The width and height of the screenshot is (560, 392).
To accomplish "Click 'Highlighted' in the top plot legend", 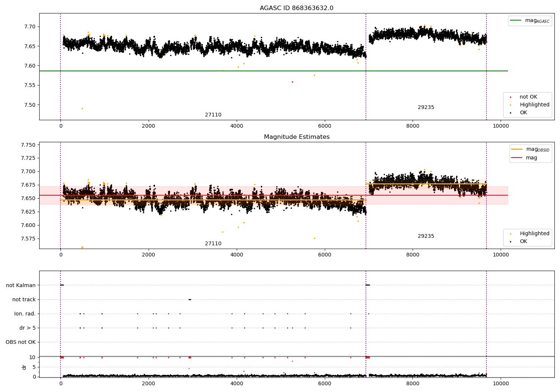I will click(535, 105).
